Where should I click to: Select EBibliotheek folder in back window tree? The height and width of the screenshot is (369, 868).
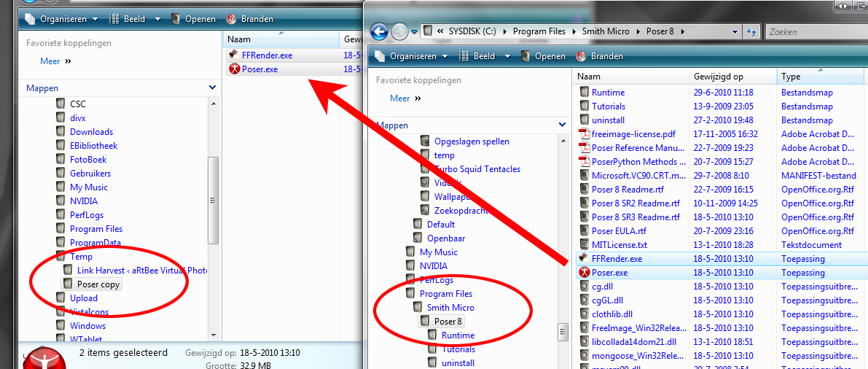pyautogui.click(x=93, y=146)
